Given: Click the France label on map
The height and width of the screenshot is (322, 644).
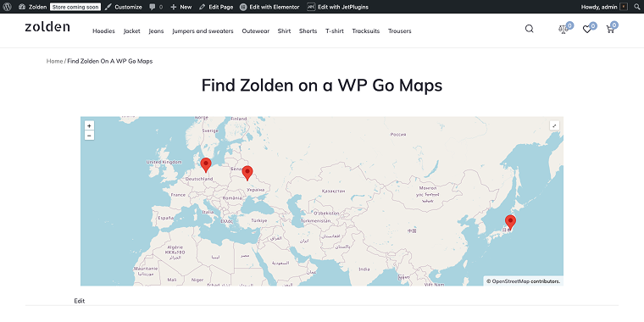Looking at the screenshot, I should [178, 195].
